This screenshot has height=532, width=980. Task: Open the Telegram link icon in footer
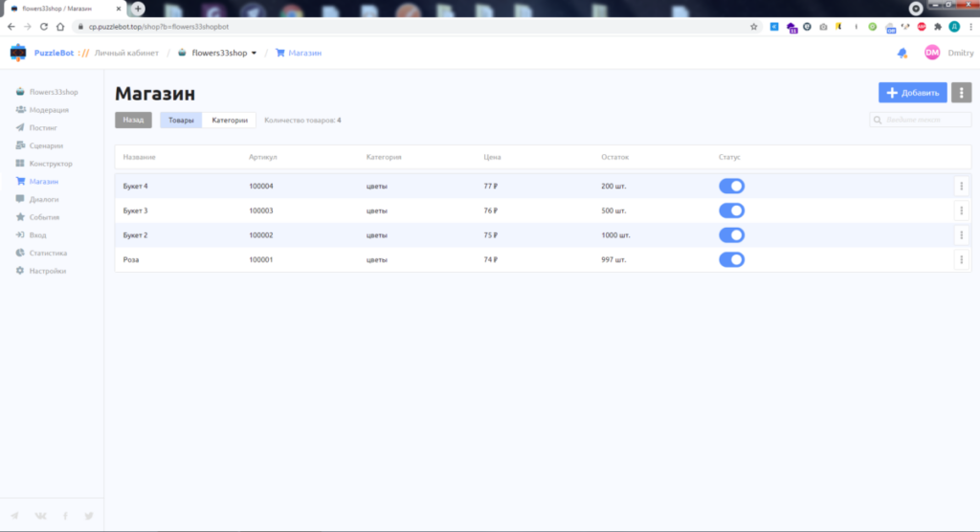click(14, 516)
